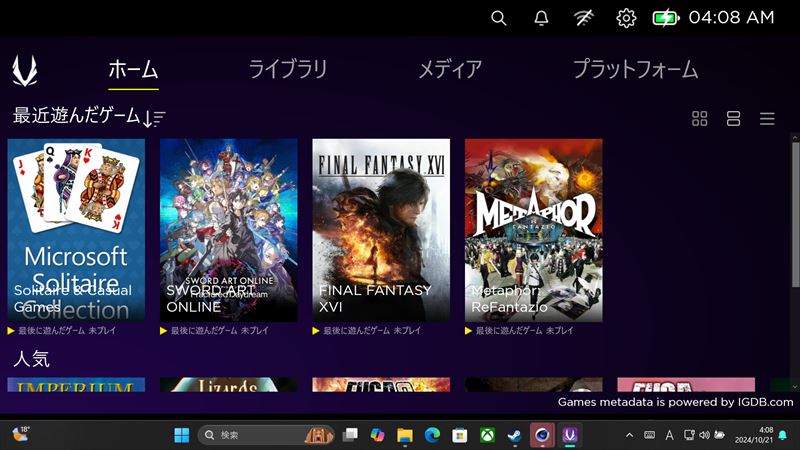Screen dimensions: 800x450
Task: Switch to two-row card view
Action: pos(733,119)
